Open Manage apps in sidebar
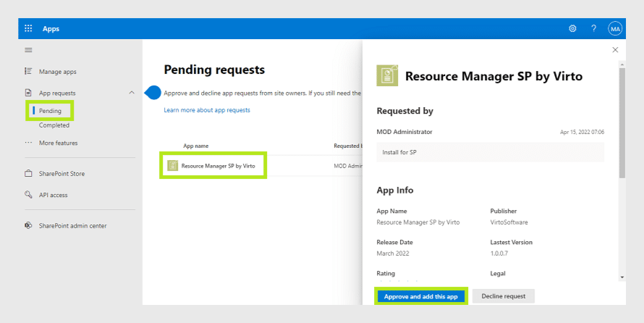This screenshot has height=323, width=644. pos(57,72)
